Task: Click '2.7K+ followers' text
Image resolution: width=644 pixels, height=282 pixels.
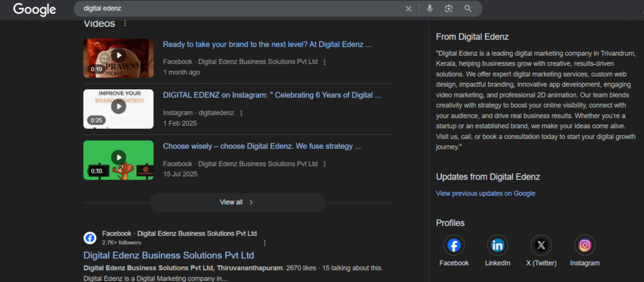Action: [x=121, y=242]
